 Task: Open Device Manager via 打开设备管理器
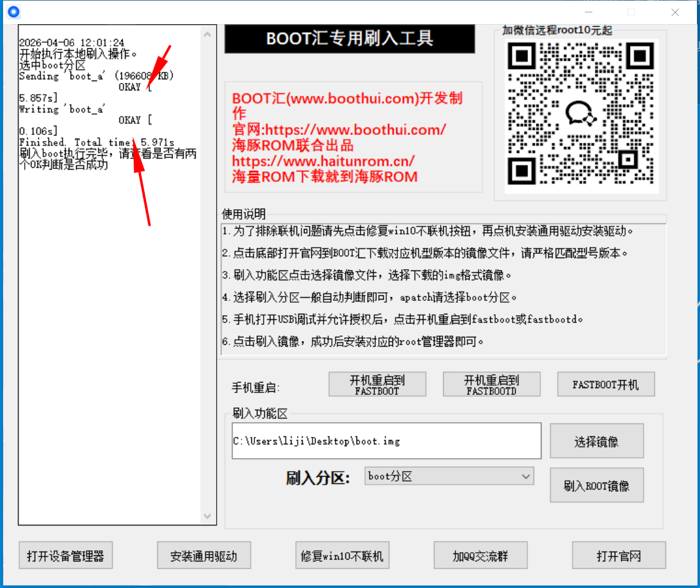pos(66,556)
